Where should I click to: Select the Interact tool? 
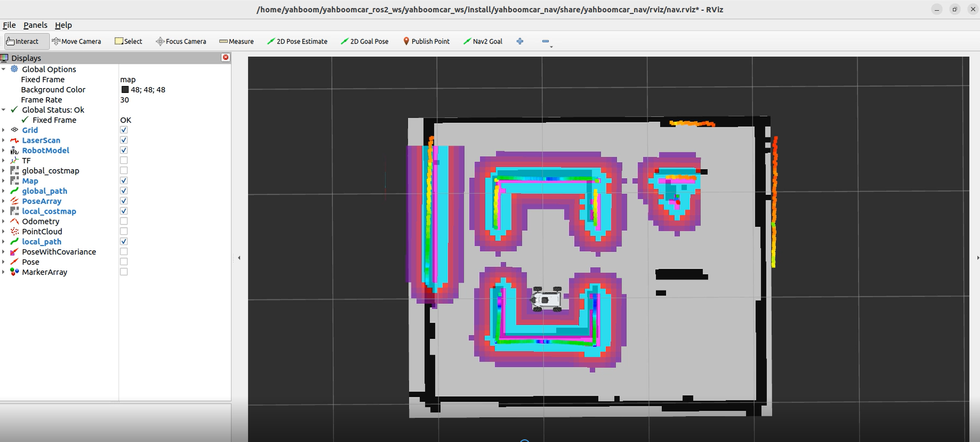(23, 41)
